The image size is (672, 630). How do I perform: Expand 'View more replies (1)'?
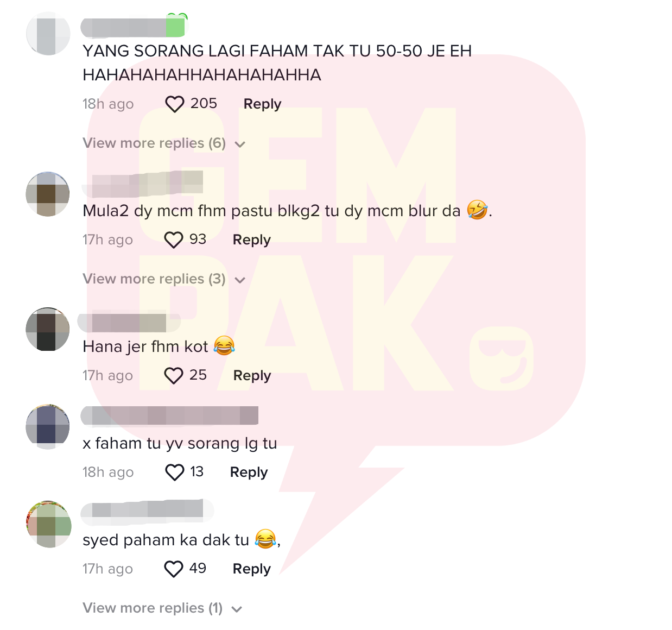(162, 608)
